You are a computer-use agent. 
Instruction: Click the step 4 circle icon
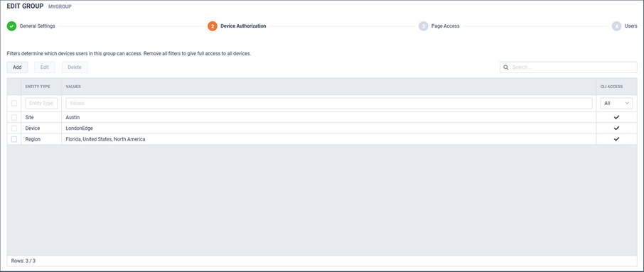pyautogui.click(x=616, y=26)
